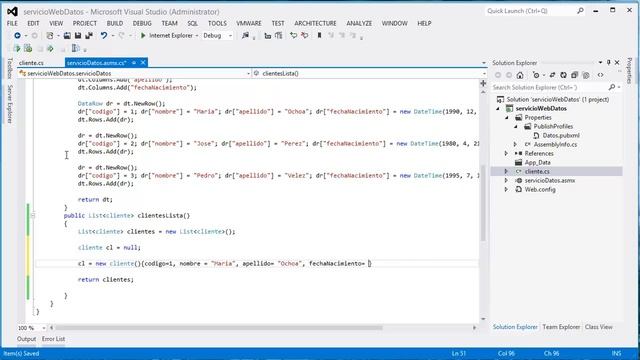Click the editor vertical scrollbar thumb
Viewport: 640px width, 360px height.
tap(483, 203)
